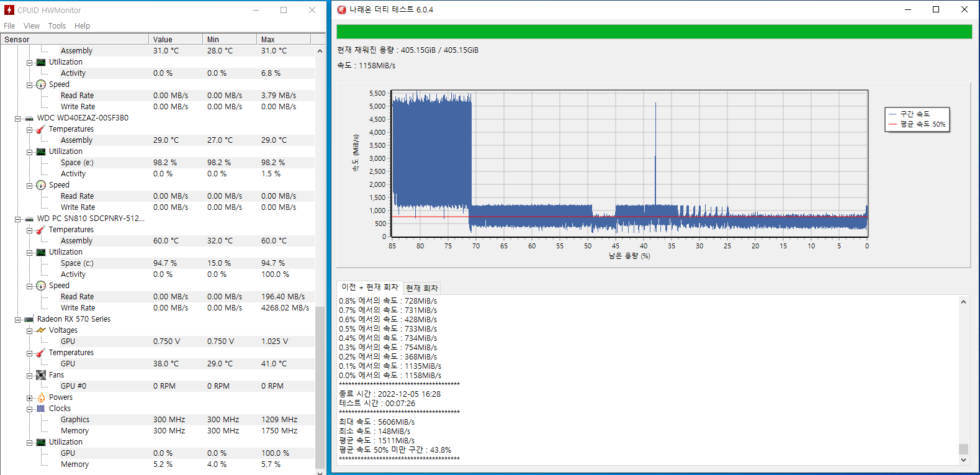This screenshot has width=980, height=475.
Task: Click the 평균 속도 : 1511MiB/s line
Action: click(377, 440)
